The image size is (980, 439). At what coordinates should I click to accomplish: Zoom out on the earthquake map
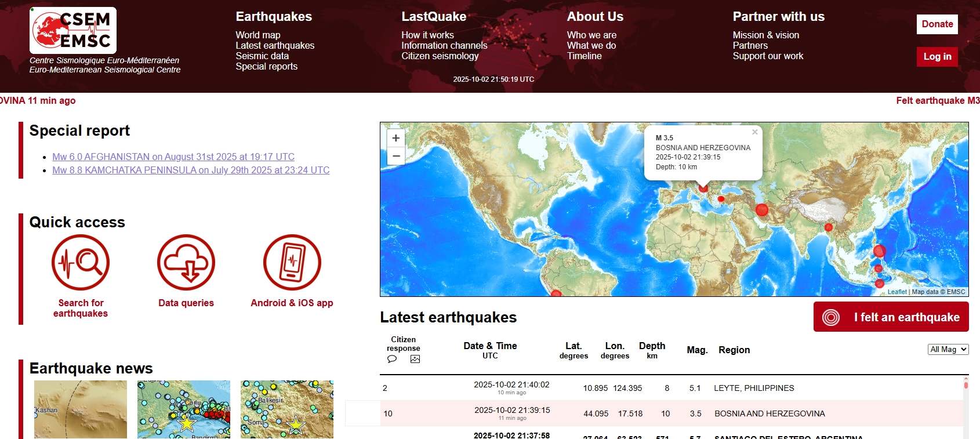396,155
